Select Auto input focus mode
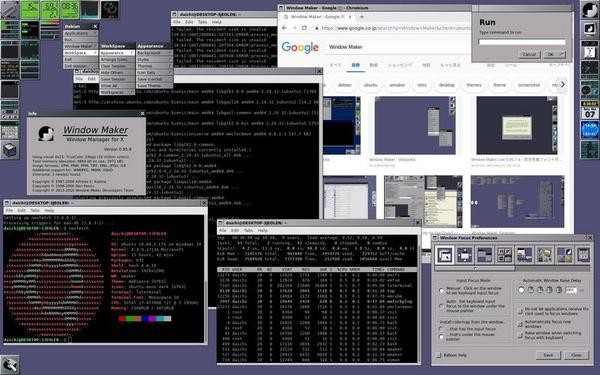This screenshot has height=375, width=600. (442, 306)
